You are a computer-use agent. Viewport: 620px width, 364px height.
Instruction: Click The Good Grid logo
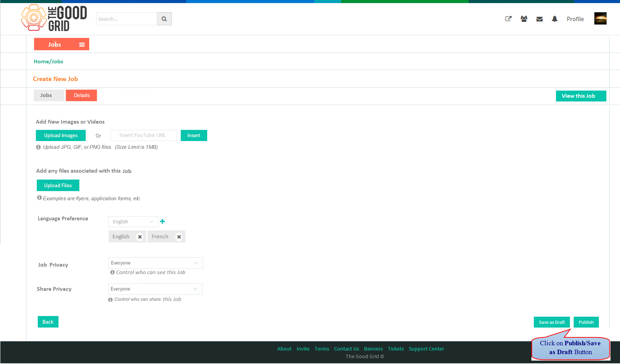[x=54, y=18]
